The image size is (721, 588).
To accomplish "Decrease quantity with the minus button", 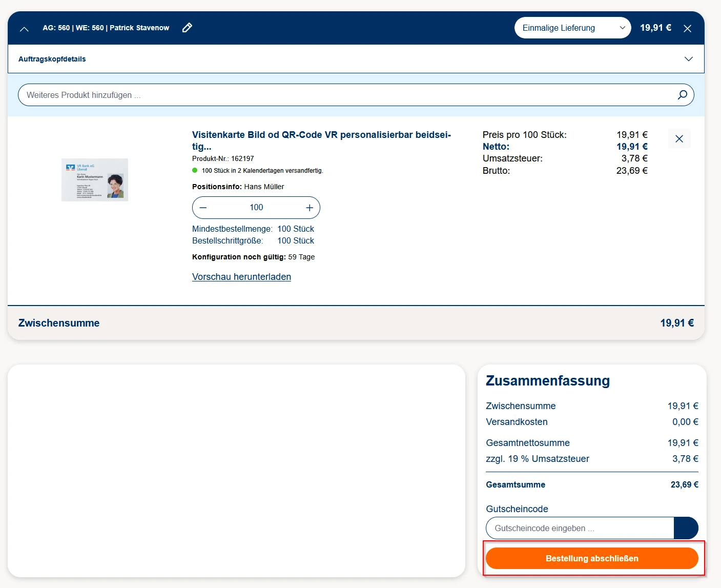I will click(203, 208).
